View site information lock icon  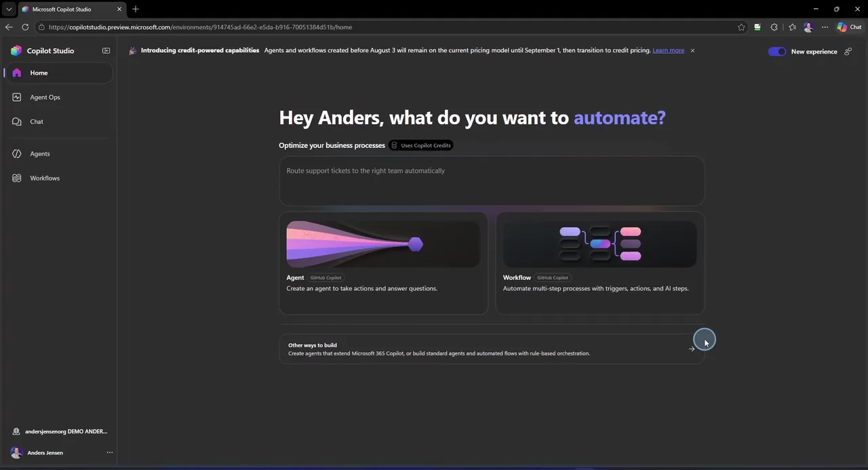[41, 27]
